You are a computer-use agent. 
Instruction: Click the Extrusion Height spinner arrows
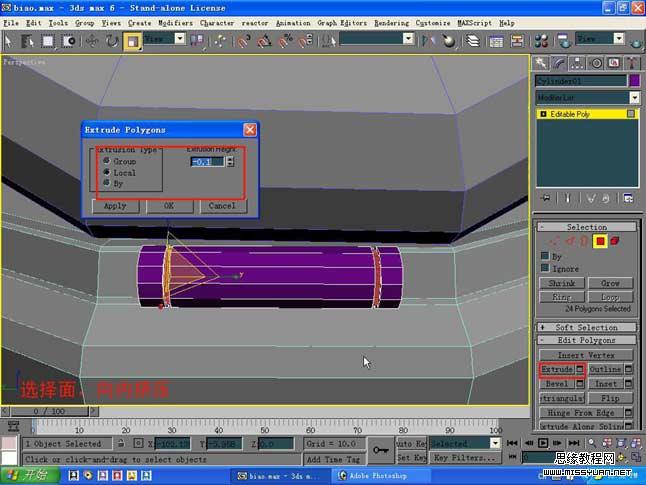click(230, 162)
